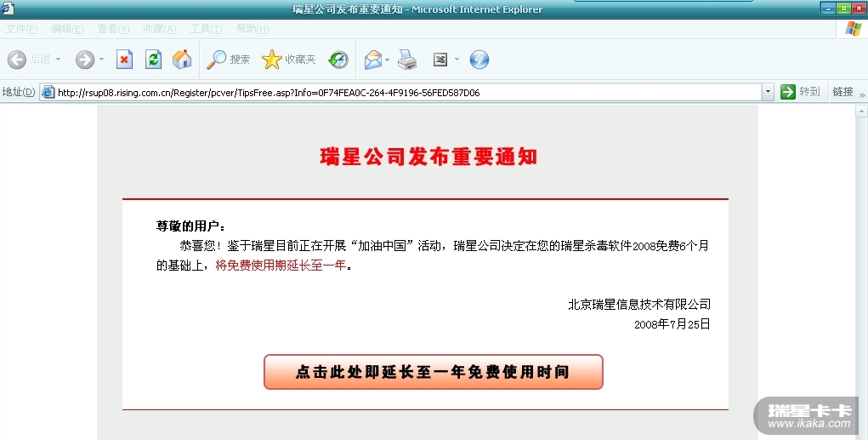Screen dimensions: 868x440
Task: Click the orange 点击此处即延长至一年免费使用时间 button
Action: point(434,372)
